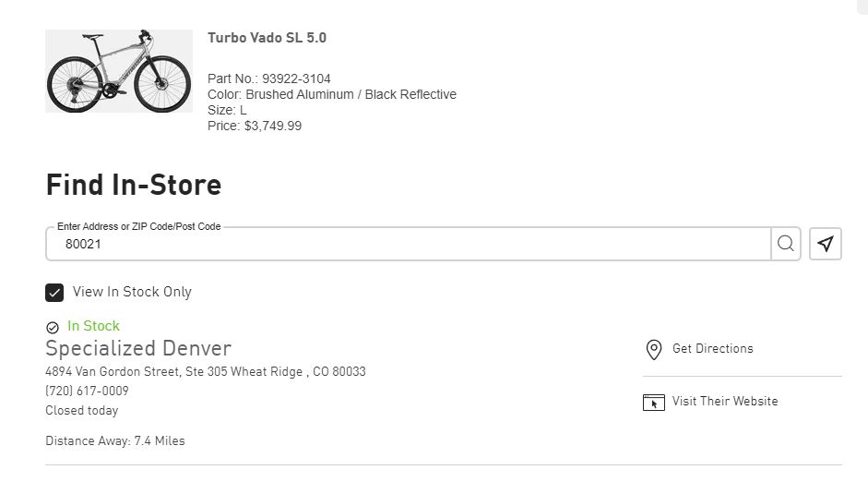
Task: Click the Price $3,749.99 text
Action: pos(254,126)
